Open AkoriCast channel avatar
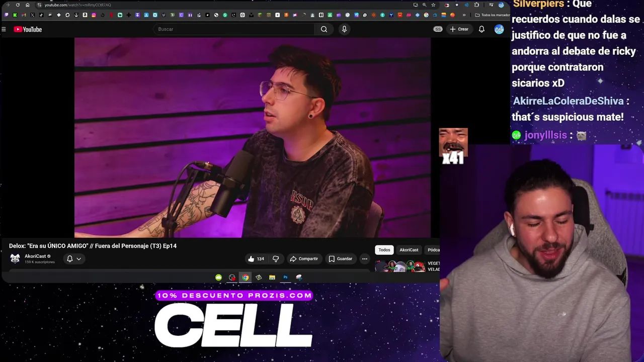 tap(15, 258)
